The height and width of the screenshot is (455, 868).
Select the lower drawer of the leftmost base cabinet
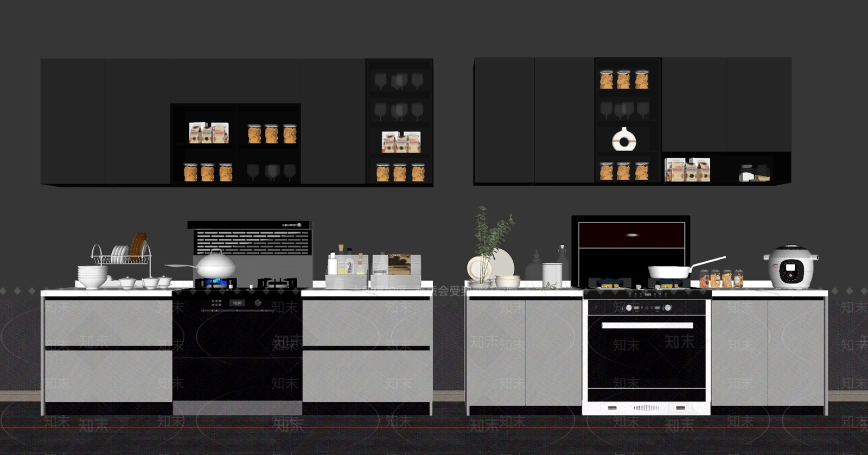coord(108,376)
